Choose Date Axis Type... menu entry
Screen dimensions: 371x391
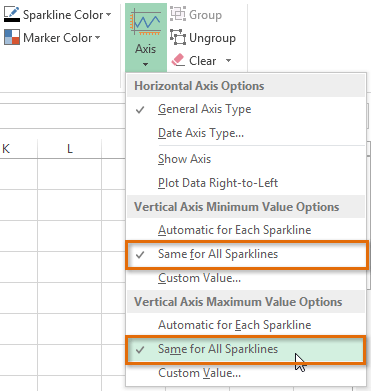(x=246, y=133)
